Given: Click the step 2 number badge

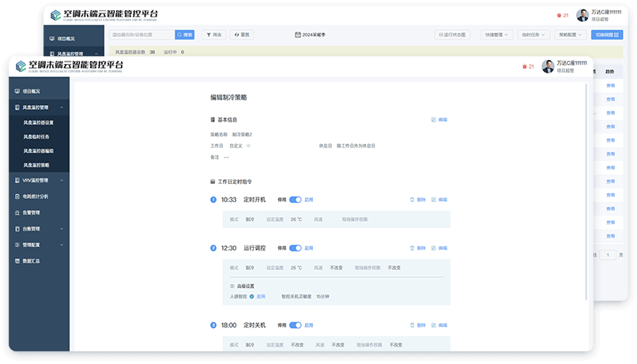Looking at the screenshot, I should pyautogui.click(x=213, y=248).
